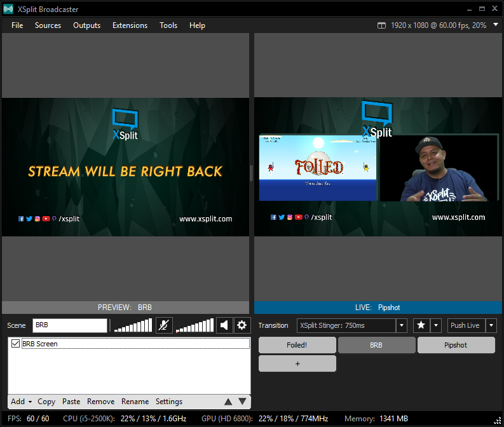Viewport: 504px width, 427px height.
Task: Switch to the Foiled! scene
Action: point(297,345)
